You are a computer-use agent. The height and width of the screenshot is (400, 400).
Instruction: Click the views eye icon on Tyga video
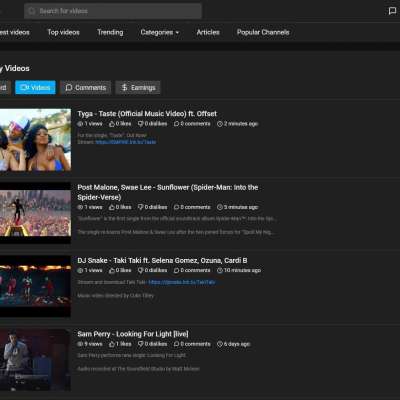tap(80, 124)
